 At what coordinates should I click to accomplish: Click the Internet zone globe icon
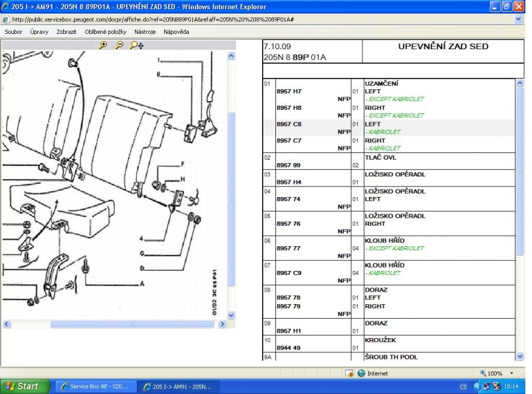pyautogui.click(x=361, y=373)
